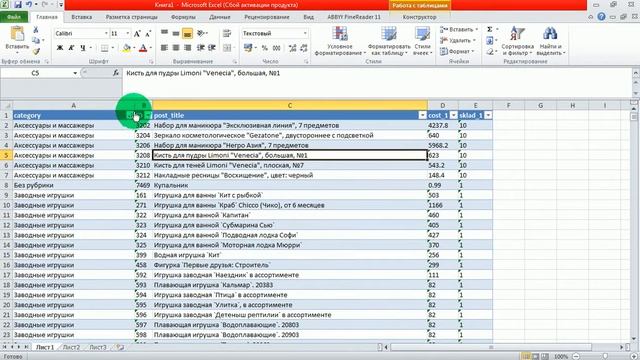
Task: Toggle top vertical alignment
Action: 164,33
